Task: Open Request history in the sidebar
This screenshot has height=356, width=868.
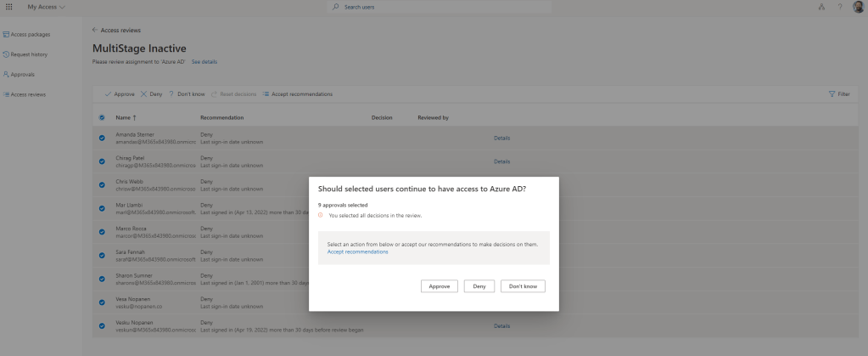Action: [27, 54]
